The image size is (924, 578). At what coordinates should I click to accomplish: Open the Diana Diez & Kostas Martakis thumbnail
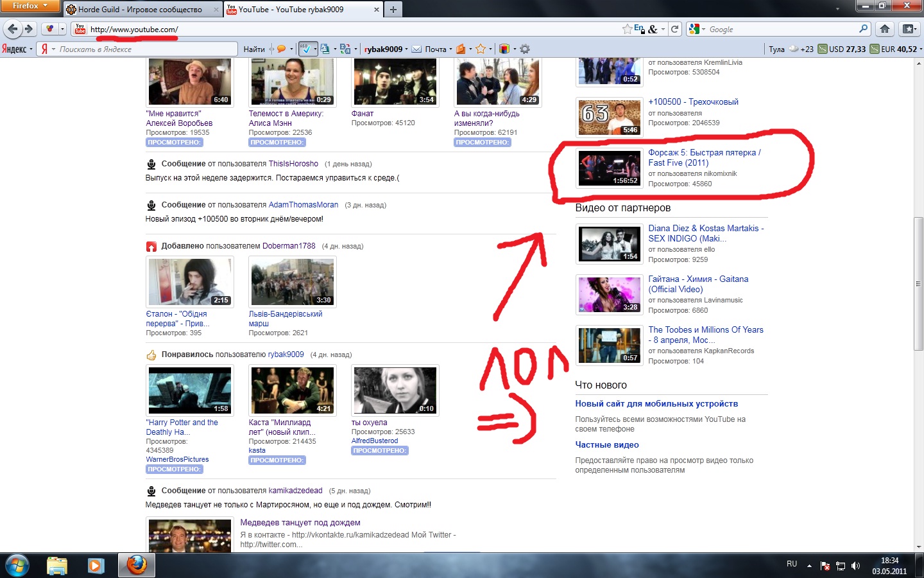[610, 243]
